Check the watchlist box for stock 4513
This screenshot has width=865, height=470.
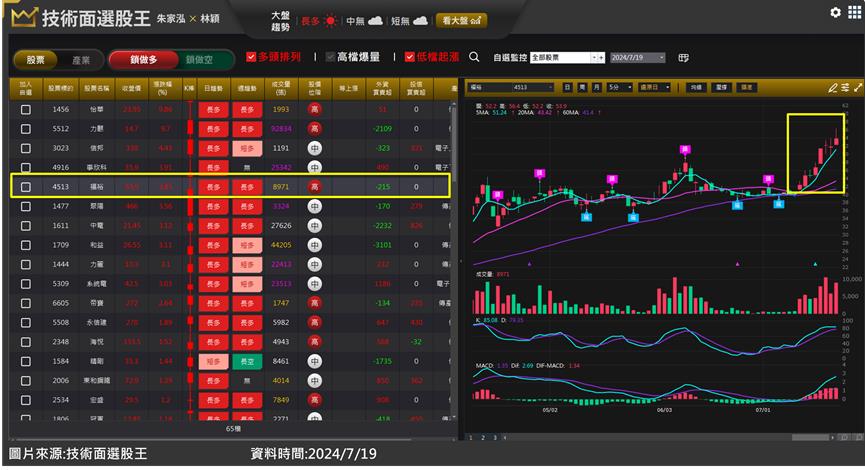point(25,186)
